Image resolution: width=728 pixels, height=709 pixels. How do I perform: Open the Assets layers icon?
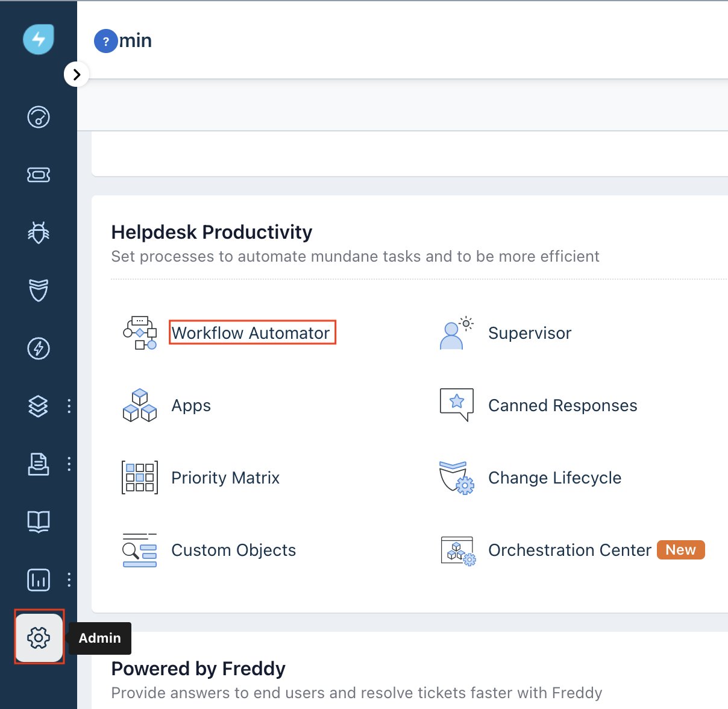tap(38, 406)
